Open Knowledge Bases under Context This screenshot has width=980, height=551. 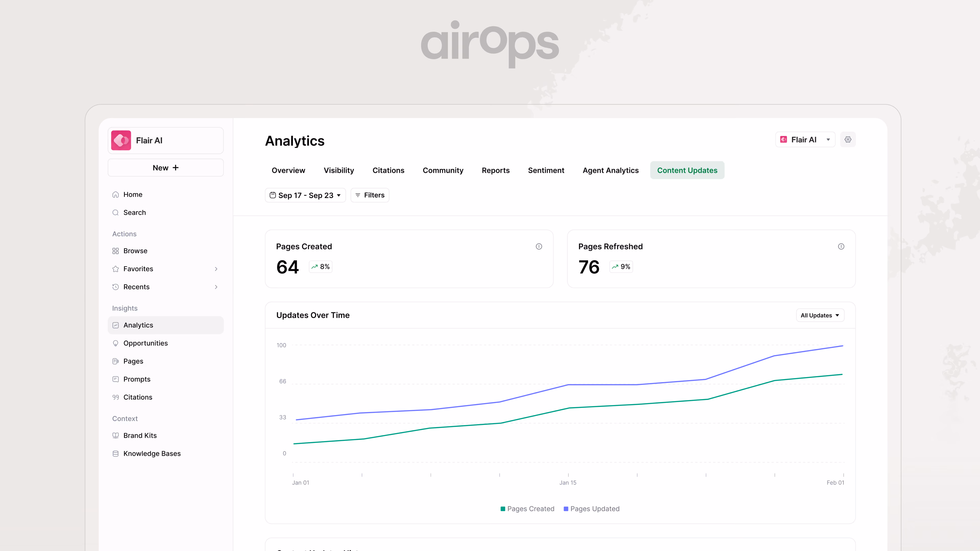(x=165, y=454)
